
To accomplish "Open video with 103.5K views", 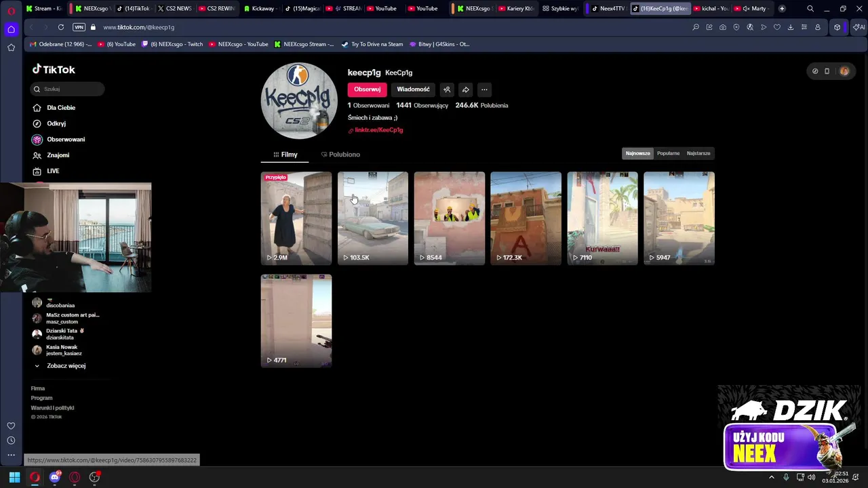I will pos(373,218).
